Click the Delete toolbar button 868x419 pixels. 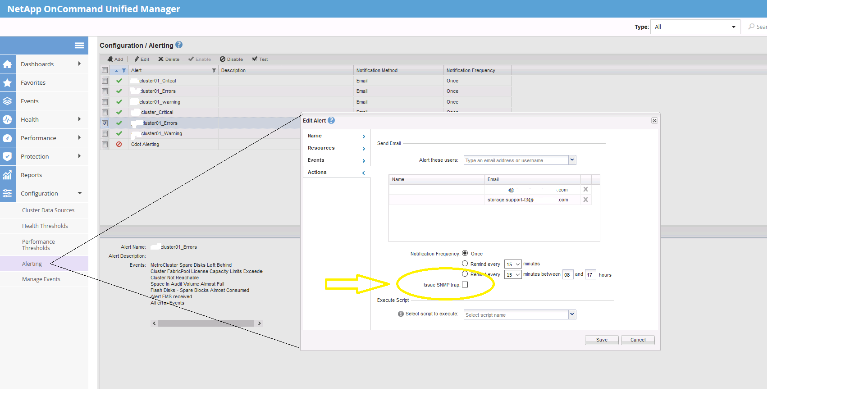tap(169, 59)
